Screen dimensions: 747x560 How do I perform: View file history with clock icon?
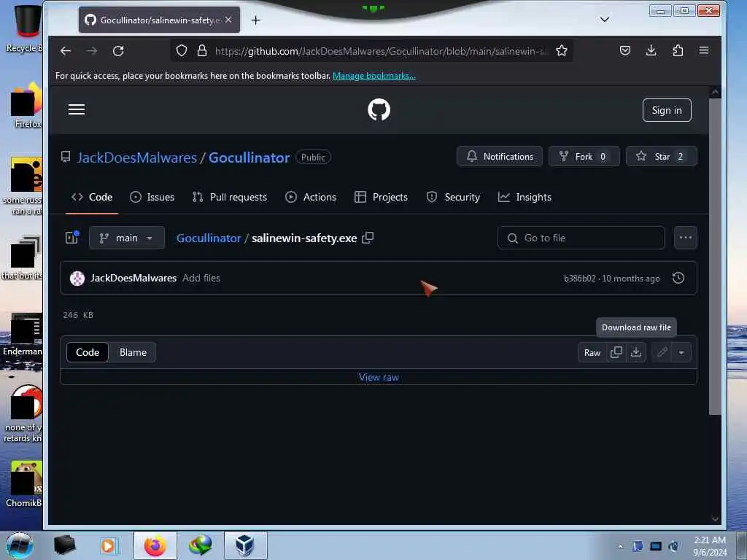[678, 278]
